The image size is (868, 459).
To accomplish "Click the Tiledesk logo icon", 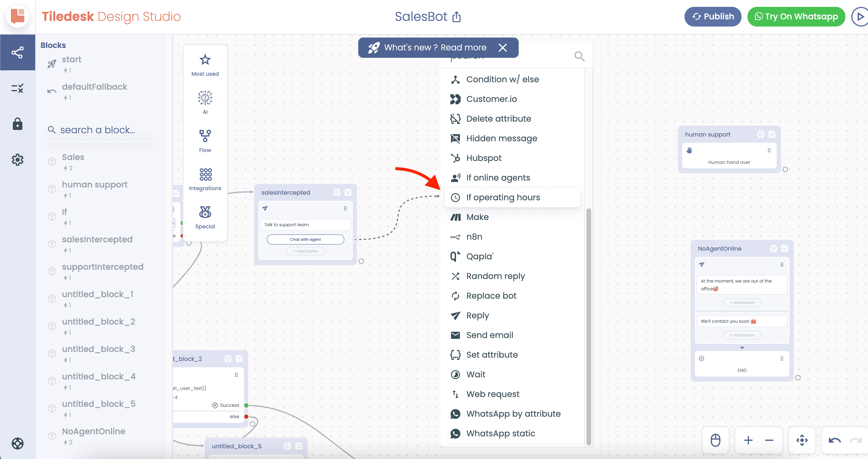I will pos(18,16).
